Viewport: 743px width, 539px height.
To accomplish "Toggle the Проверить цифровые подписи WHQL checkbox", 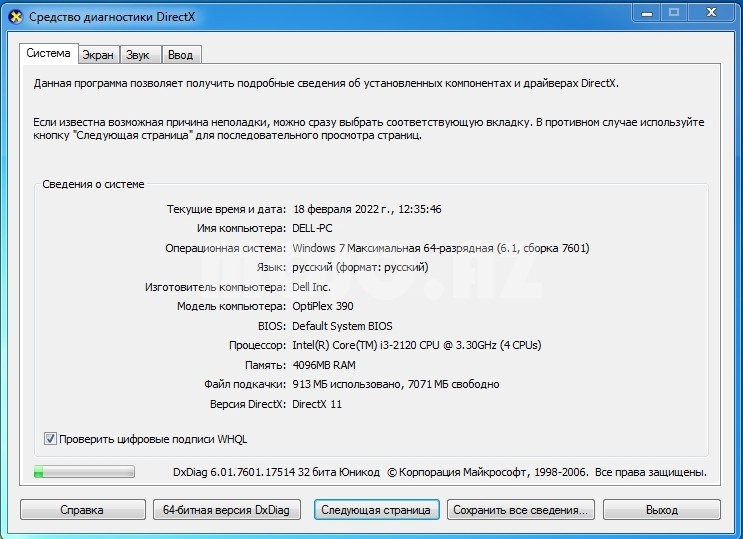I will [x=51, y=439].
